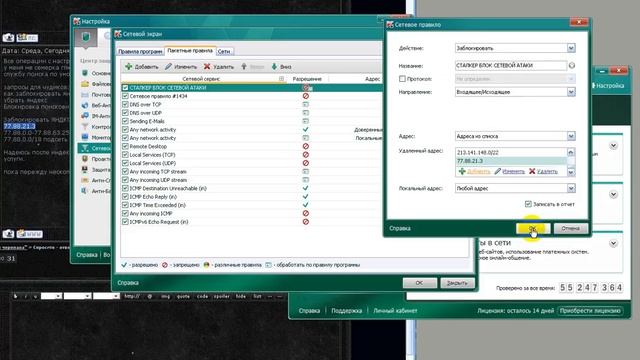This screenshot has height=360, width=640.
Task: Click Изменить link under remote address list
Action: click(x=513, y=171)
